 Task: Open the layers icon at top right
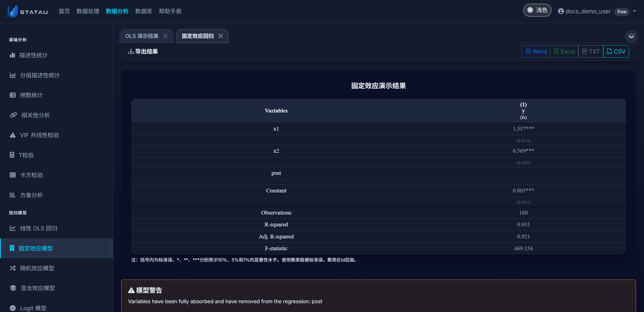click(631, 36)
